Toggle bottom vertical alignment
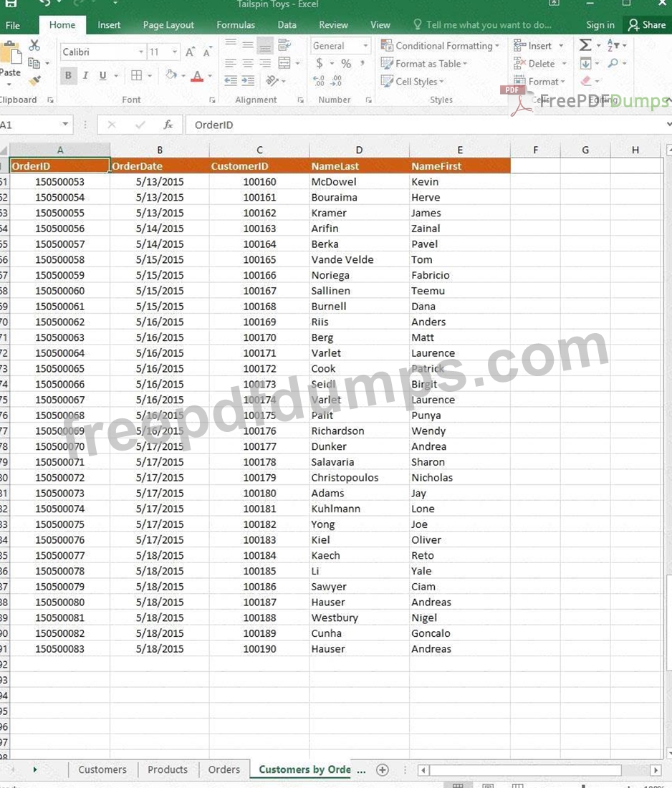672x788 pixels. 265,47
